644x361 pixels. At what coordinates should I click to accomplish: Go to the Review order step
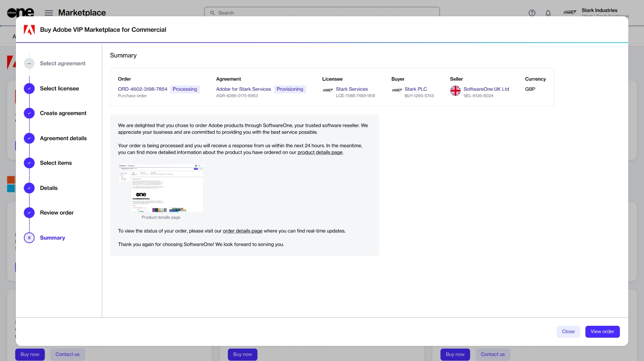pyautogui.click(x=57, y=213)
